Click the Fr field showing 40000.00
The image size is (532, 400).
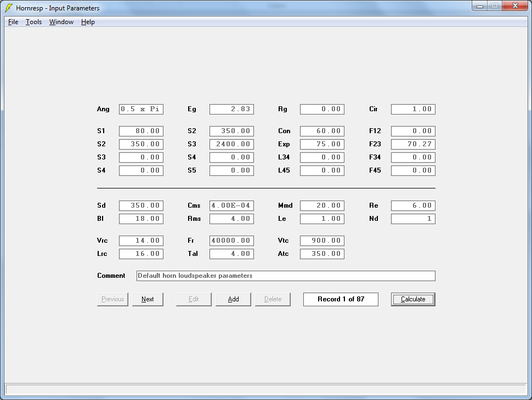tap(232, 241)
